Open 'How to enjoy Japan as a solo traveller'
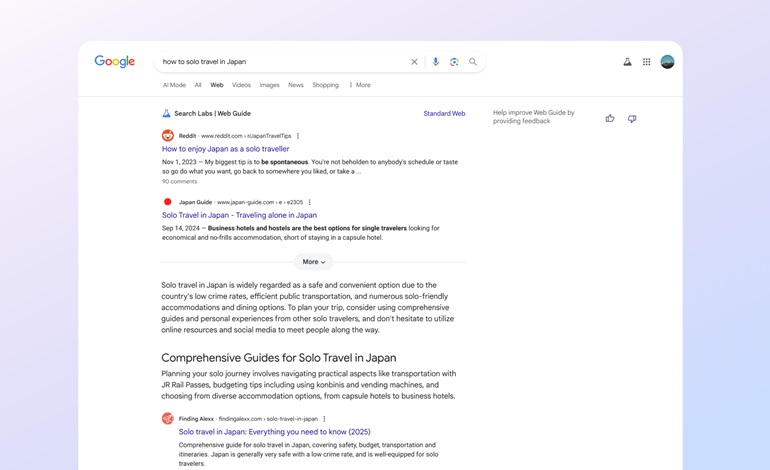Image resolution: width=770 pixels, height=470 pixels. [225, 149]
